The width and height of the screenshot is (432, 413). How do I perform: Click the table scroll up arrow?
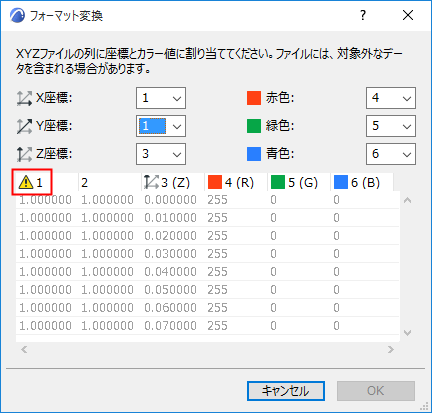click(407, 200)
